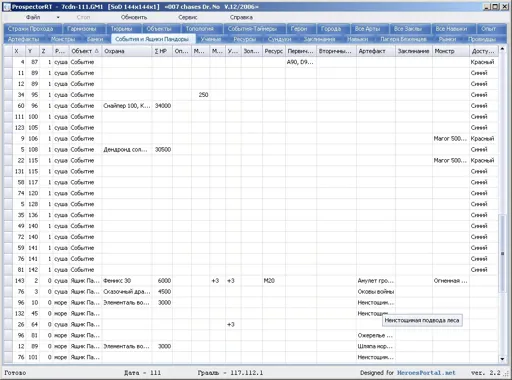This screenshot has height=380, width=512.
Task: Click the ProspectorRT application icon in title bar
Action: pos(6,7)
